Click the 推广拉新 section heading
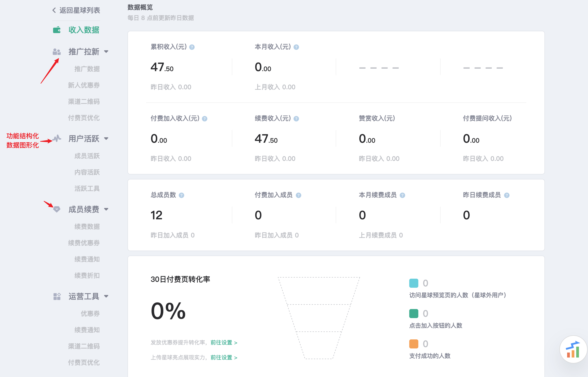Viewport: 588px width, 377px height. [x=84, y=52]
